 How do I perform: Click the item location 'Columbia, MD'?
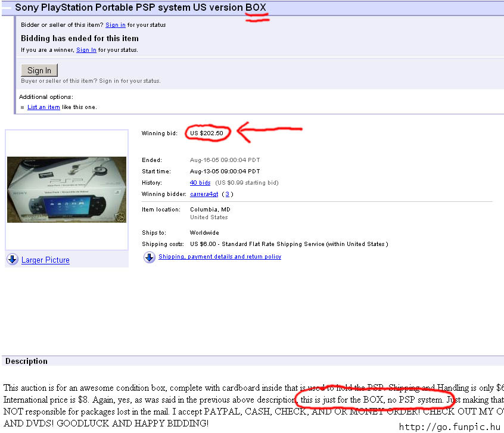210,210
